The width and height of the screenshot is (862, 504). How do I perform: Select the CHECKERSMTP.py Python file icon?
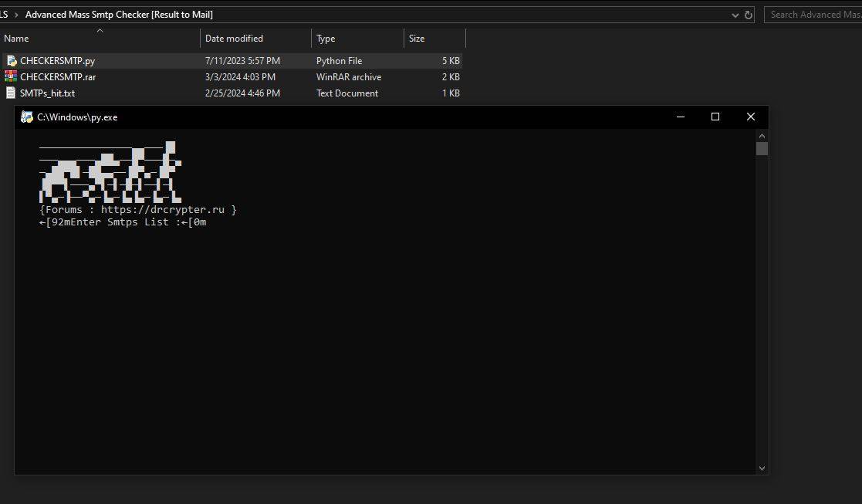[12, 60]
